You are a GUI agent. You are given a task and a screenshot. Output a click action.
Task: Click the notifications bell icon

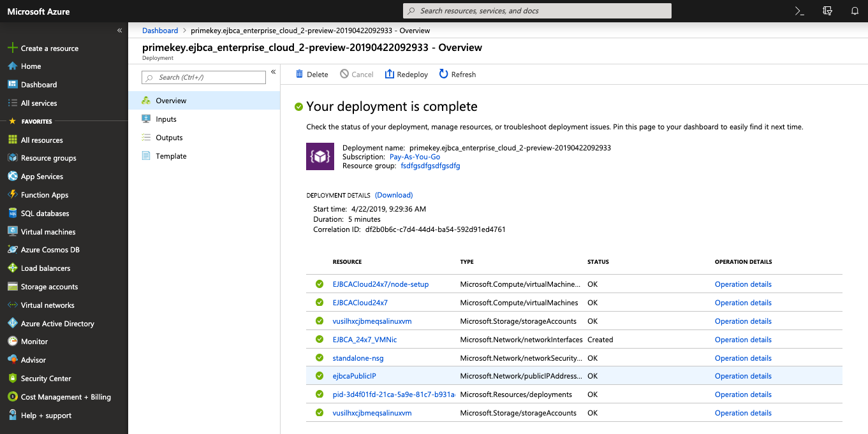click(855, 11)
